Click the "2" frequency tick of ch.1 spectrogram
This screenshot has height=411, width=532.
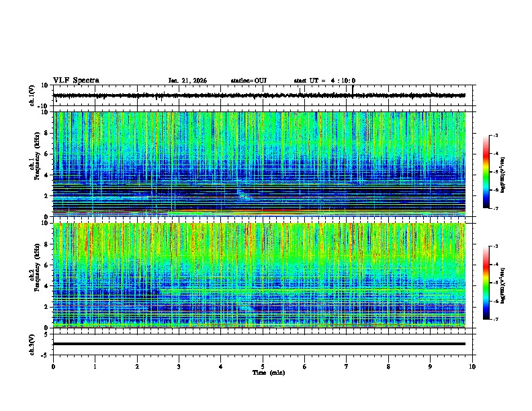pos(46,196)
